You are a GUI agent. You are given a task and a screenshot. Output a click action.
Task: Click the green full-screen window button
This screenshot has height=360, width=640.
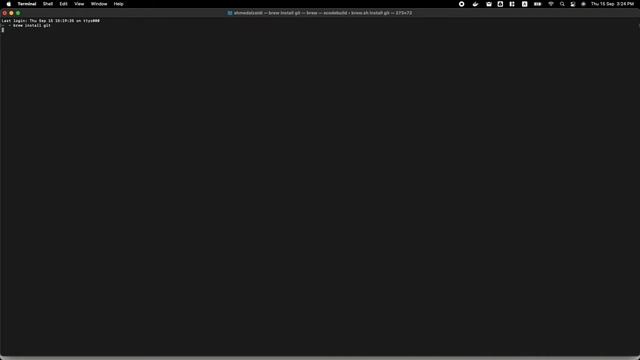(18, 13)
